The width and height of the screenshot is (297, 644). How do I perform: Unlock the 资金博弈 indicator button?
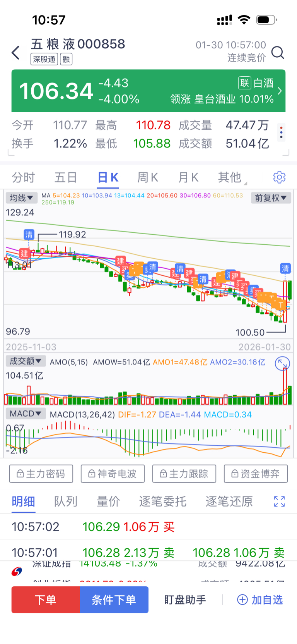tap(256, 474)
